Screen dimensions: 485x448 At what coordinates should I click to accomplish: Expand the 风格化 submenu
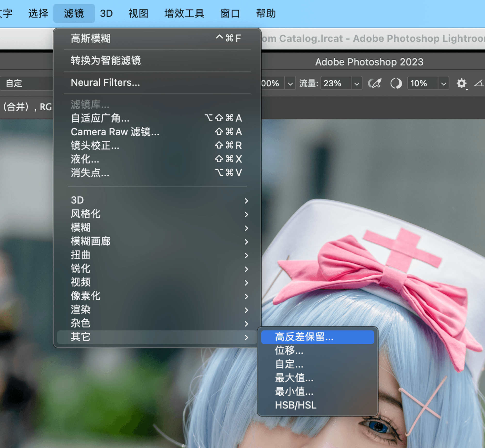tap(157, 214)
